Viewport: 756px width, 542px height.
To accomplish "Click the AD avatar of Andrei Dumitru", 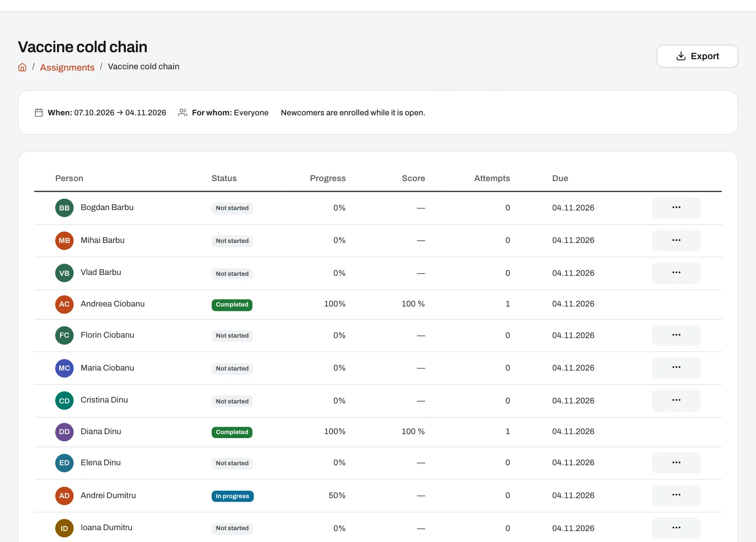I will coord(64,496).
